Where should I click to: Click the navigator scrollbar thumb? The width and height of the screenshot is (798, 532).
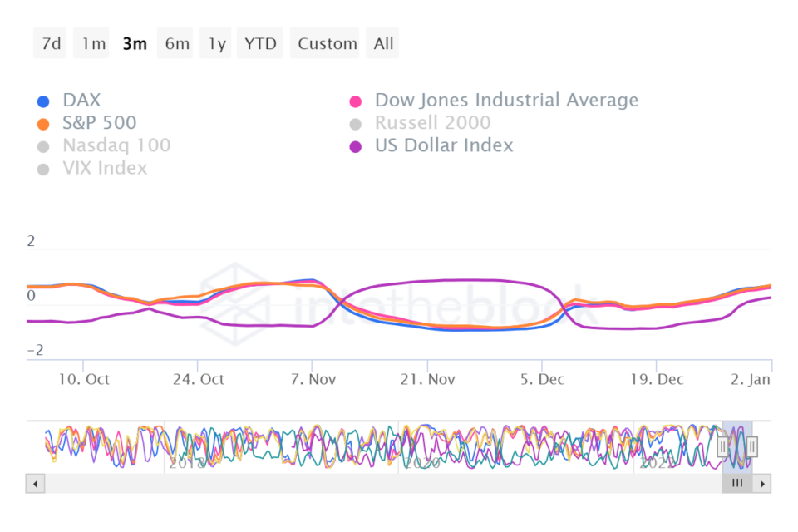coord(737,484)
